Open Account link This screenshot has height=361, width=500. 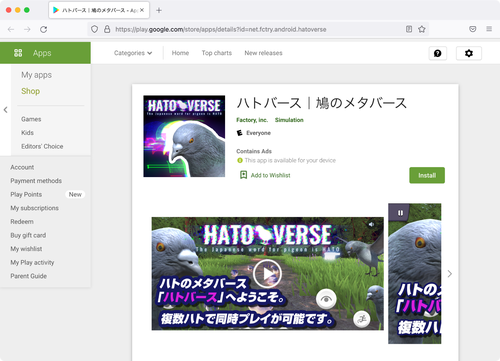point(22,167)
